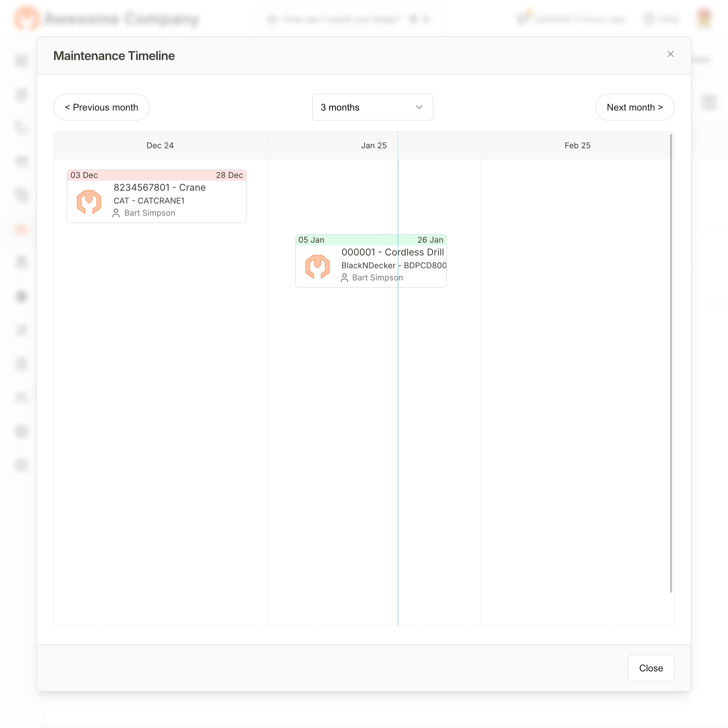Image resolution: width=728 pixels, height=728 pixels.
Task: Dismiss the Maintenance Timeline dialog with the X
Action: tap(670, 54)
